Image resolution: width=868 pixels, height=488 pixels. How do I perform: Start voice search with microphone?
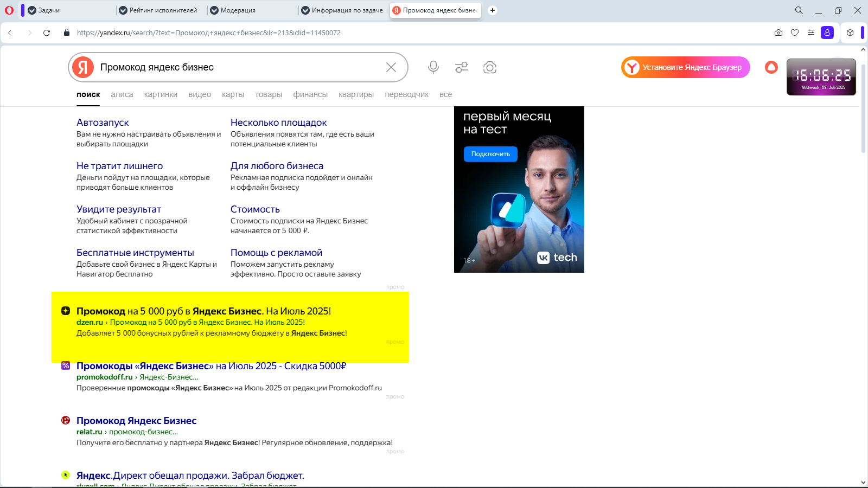pos(433,67)
